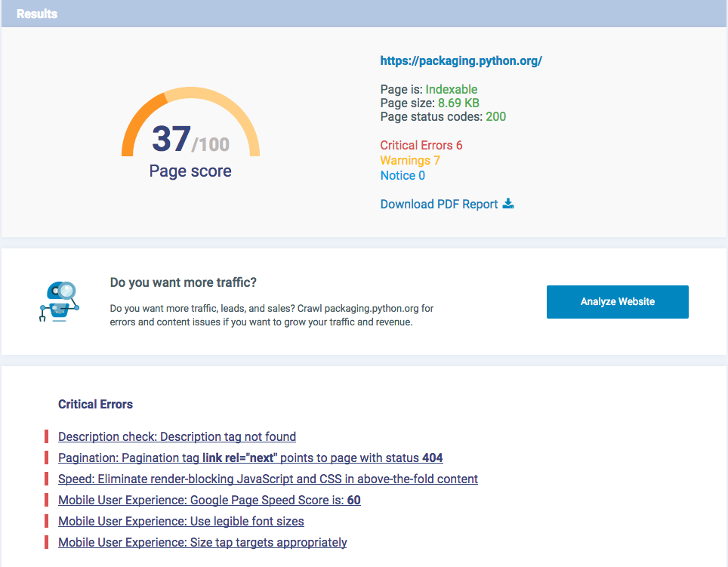Image resolution: width=728 pixels, height=567 pixels.
Task: Click the 'Results' panel header
Action: [364, 14]
